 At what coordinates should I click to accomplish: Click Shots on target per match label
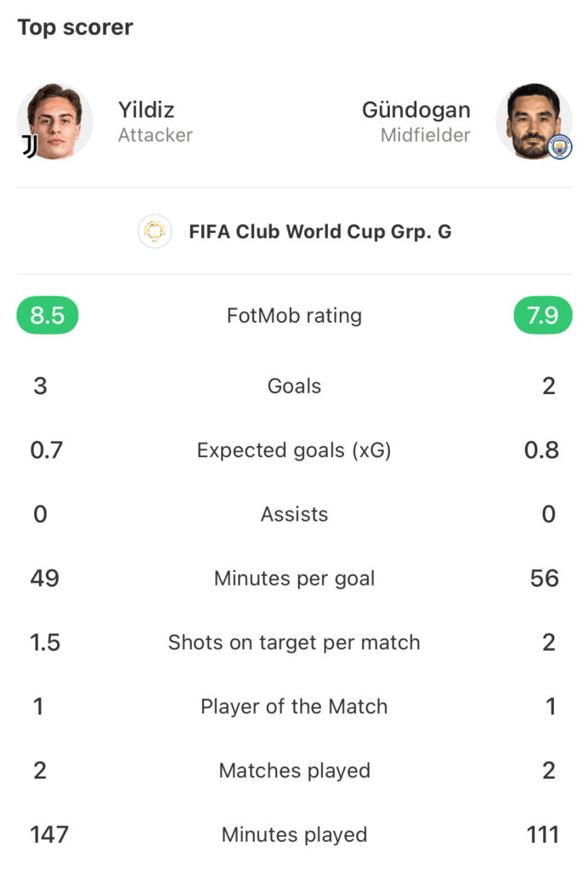[x=294, y=642]
